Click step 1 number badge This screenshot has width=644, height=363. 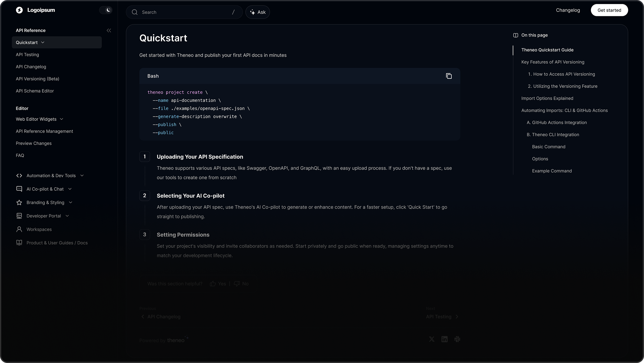(x=145, y=157)
